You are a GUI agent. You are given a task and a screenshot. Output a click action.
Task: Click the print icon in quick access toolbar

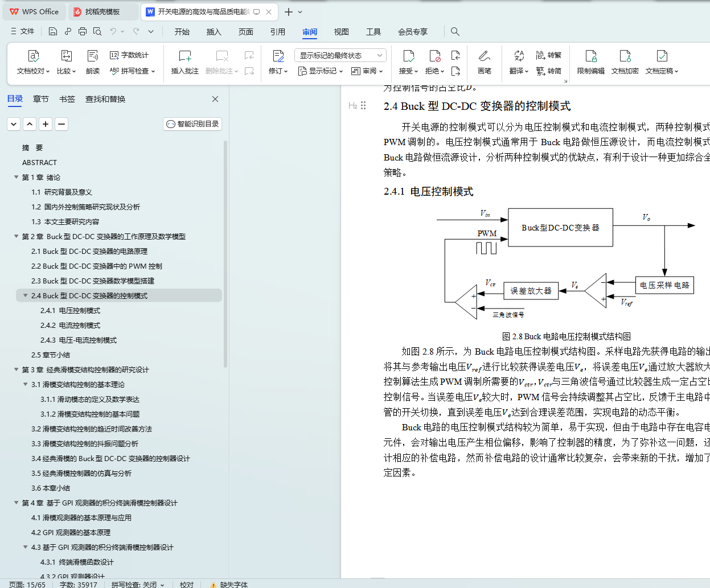click(x=83, y=31)
